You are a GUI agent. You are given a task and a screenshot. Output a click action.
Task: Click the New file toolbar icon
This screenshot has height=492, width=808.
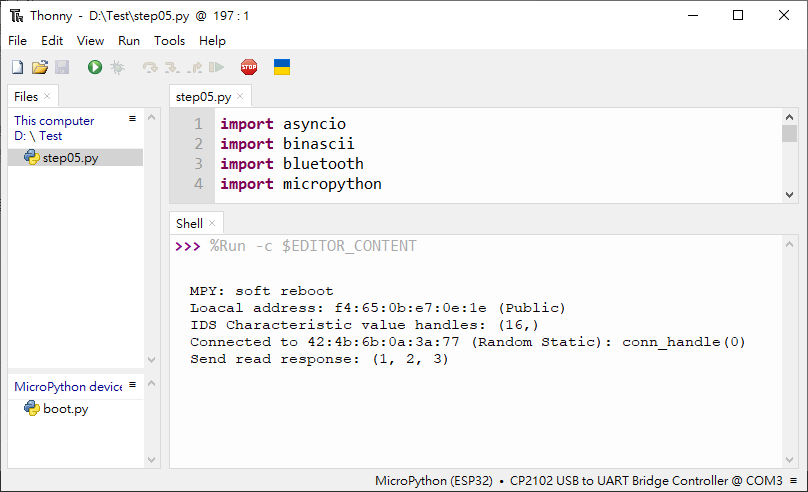pos(18,67)
